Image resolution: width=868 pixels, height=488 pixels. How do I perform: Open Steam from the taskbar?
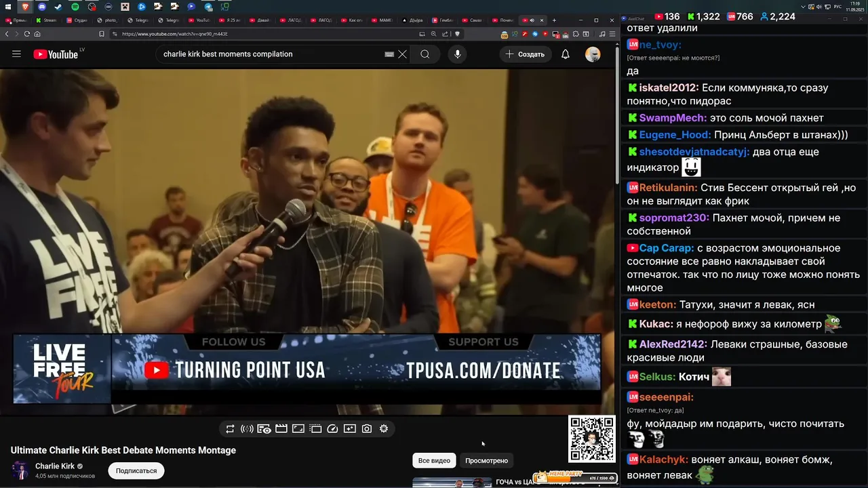58,7
